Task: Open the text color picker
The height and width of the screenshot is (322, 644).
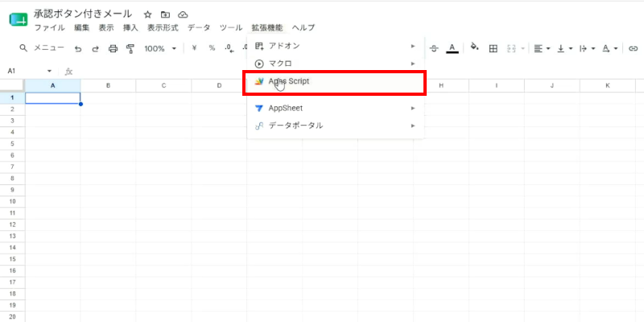Action: pyautogui.click(x=452, y=48)
